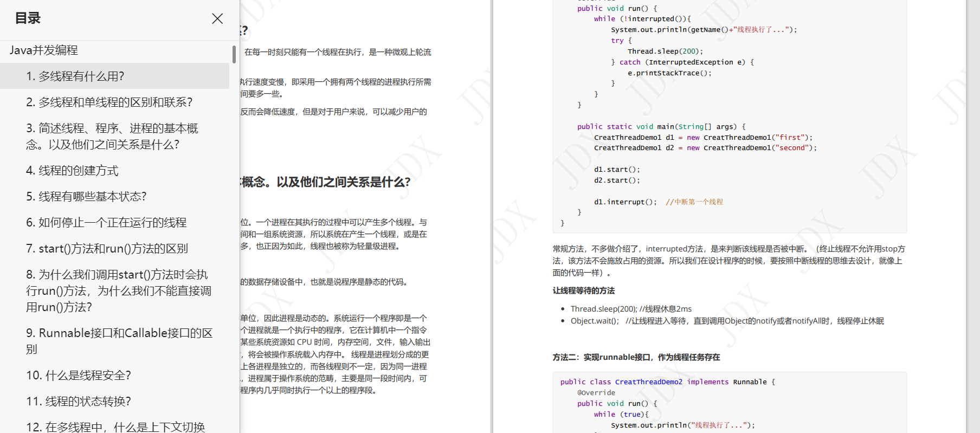
Task: Click code line d1.start();
Action: [x=617, y=170]
